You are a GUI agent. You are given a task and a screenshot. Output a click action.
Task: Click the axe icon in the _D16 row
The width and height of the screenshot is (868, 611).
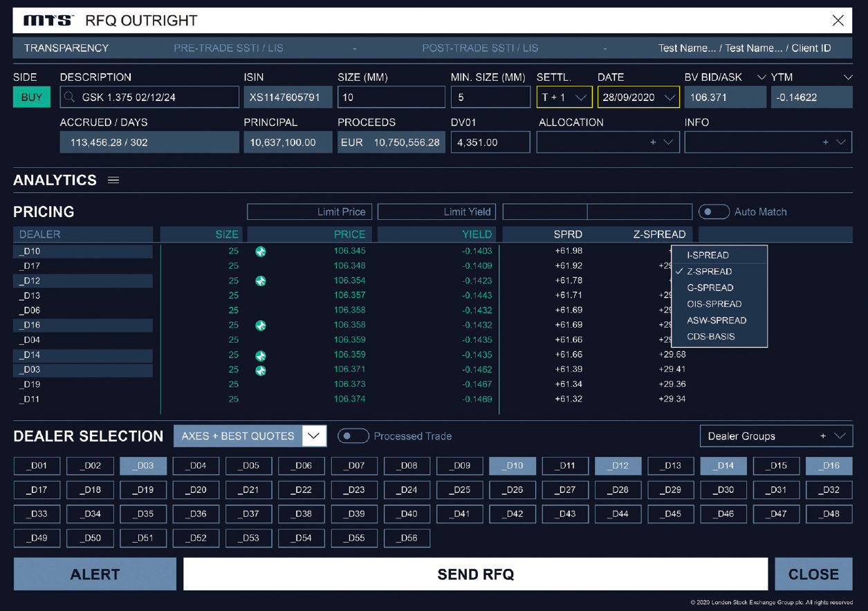pyautogui.click(x=261, y=326)
